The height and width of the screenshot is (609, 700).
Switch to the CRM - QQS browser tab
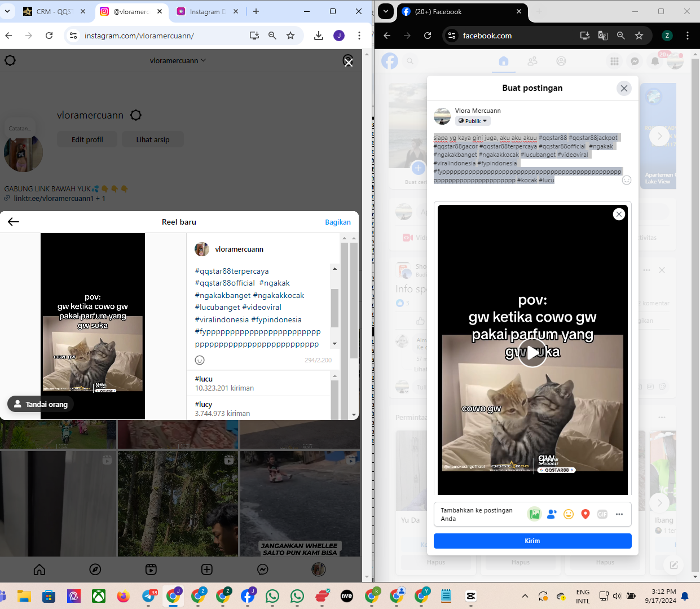coord(54,11)
